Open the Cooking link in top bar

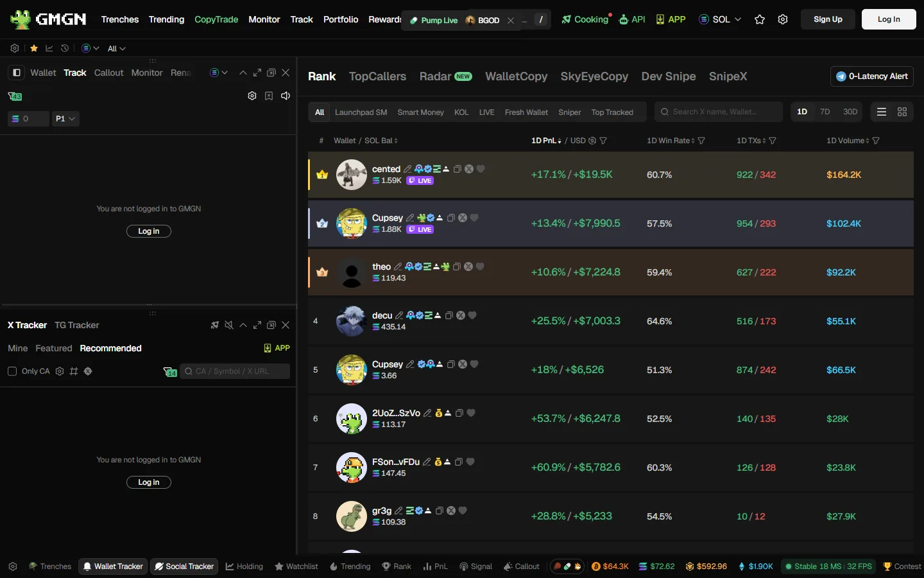(585, 19)
